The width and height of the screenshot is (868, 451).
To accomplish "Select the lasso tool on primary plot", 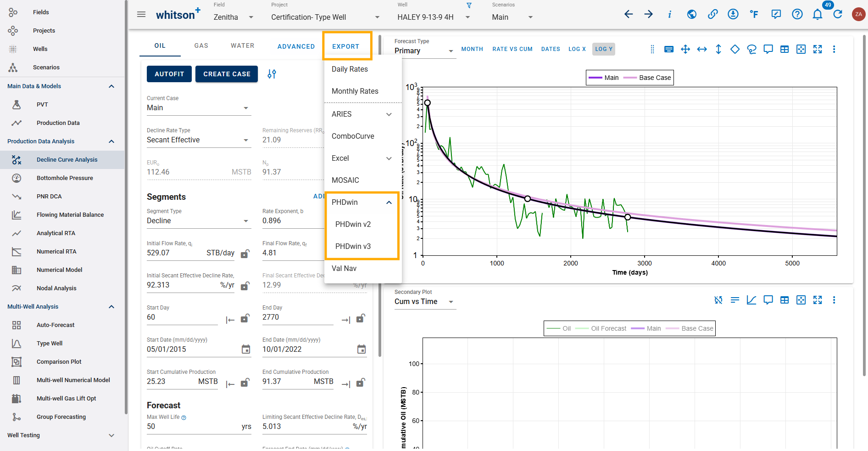I will (751, 49).
